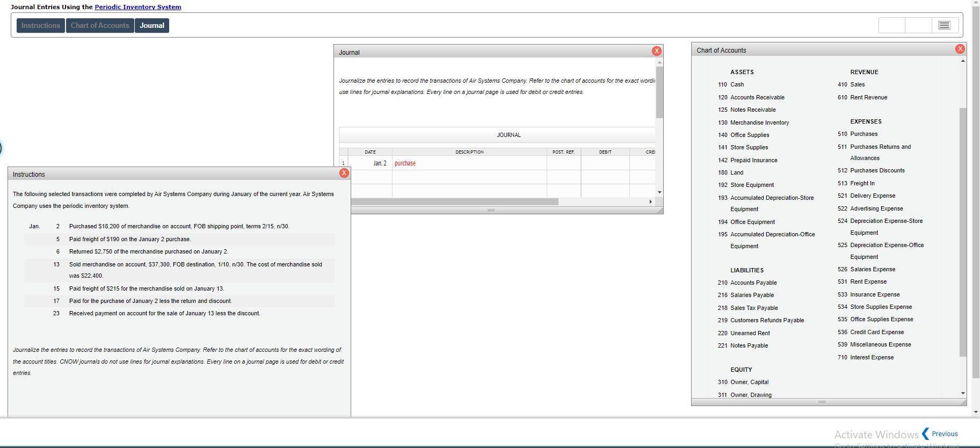Click the Journal panel scroll-up arrow
980x448 pixels.
(659, 62)
